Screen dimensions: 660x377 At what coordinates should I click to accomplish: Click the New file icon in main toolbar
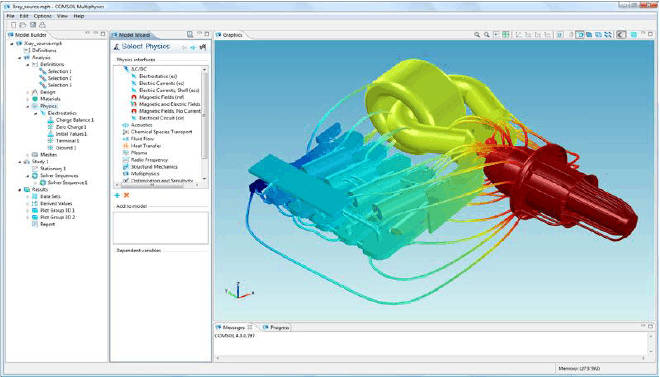(x=13, y=25)
